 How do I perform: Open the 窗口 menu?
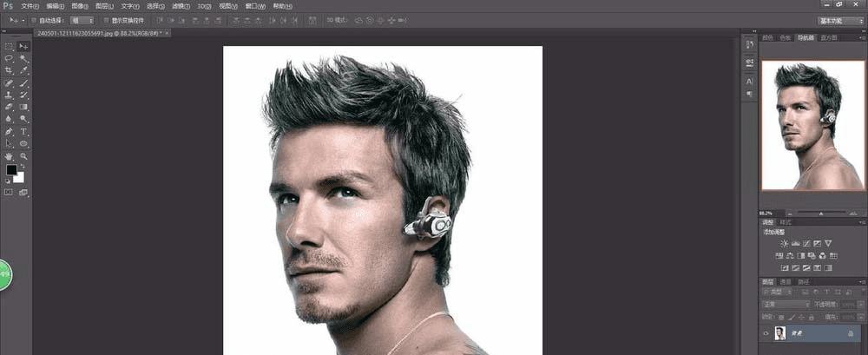click(x=255, y=6)
